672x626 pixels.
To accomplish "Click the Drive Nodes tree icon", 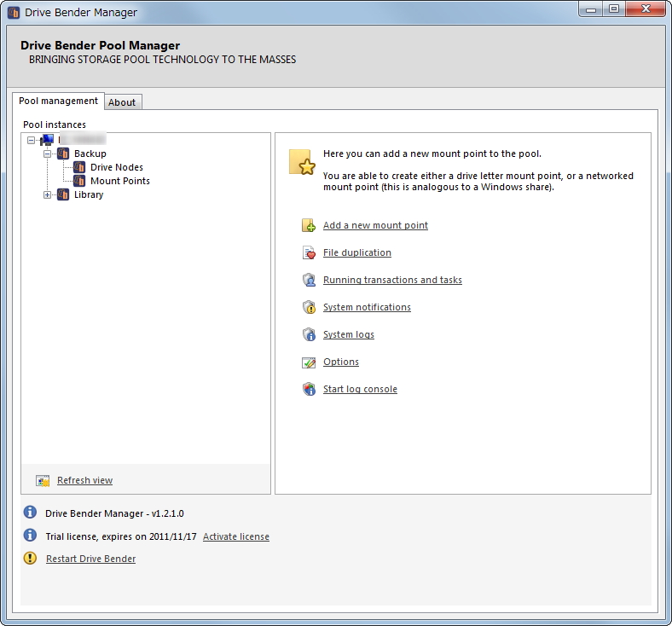I will 79,167.
